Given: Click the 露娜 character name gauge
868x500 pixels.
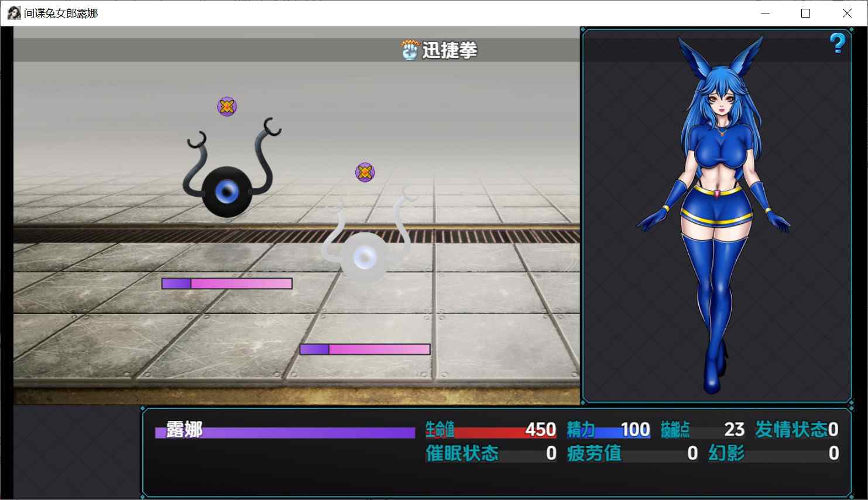Looking at the screenshot, I should click(x=284, y=431).
